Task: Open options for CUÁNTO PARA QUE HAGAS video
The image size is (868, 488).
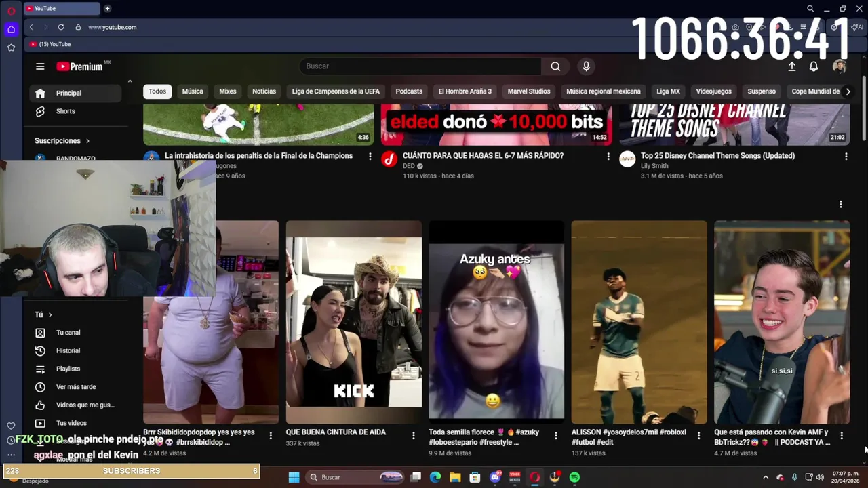Action: tap(608, 157)
